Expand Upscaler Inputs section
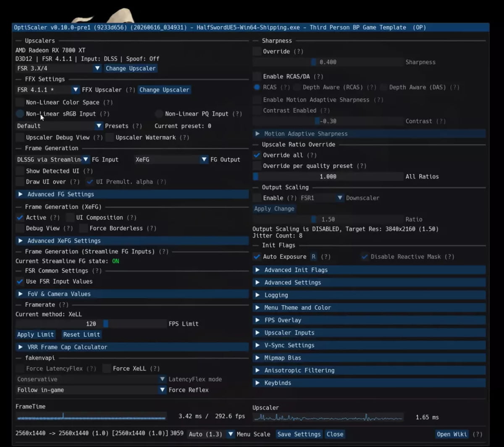The height and width of the screenshot is (447, 504). pyautogui.click(x=369, y=333)
